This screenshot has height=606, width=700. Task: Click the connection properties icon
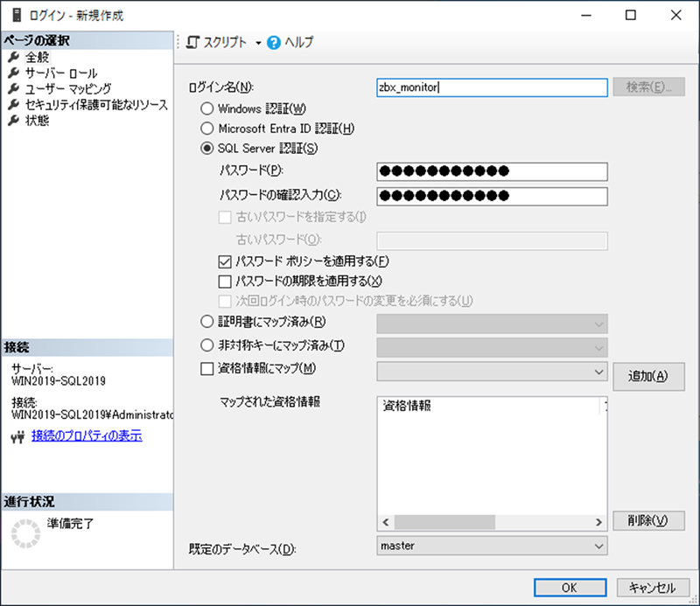18,436
